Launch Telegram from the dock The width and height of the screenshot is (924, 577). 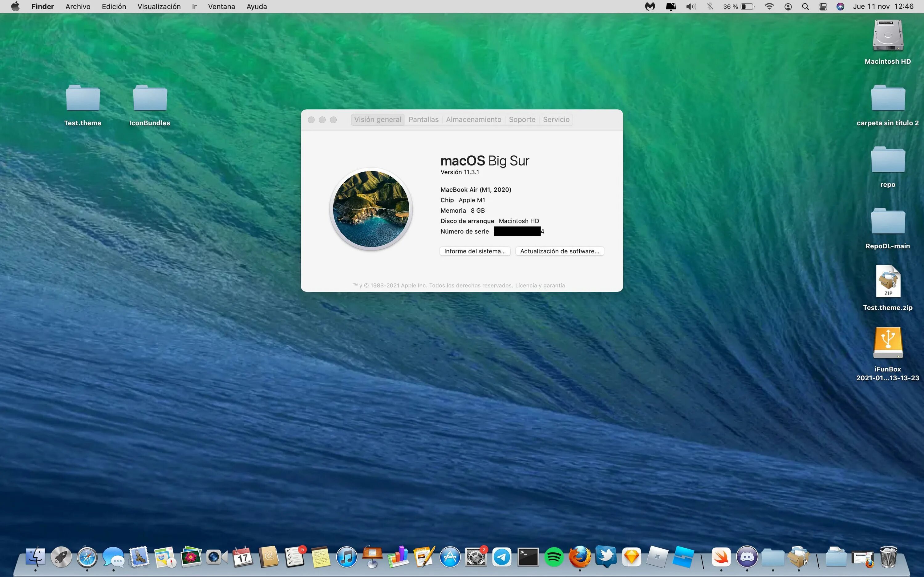502,557
